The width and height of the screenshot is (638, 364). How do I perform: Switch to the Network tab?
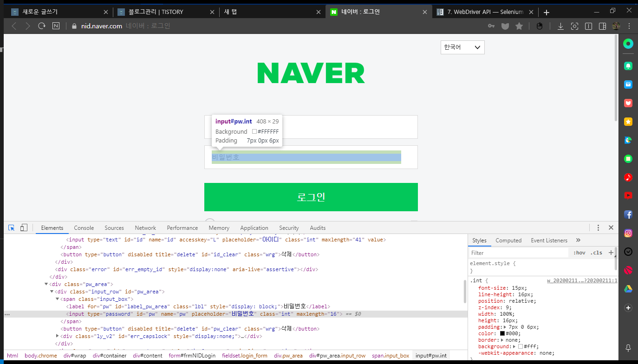tap(145, 228)
